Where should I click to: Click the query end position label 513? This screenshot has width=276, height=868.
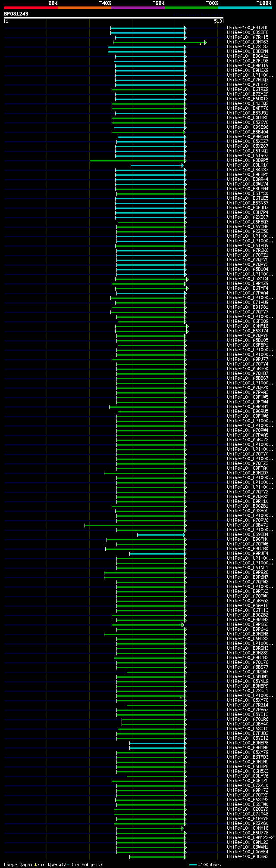point(217,21)
